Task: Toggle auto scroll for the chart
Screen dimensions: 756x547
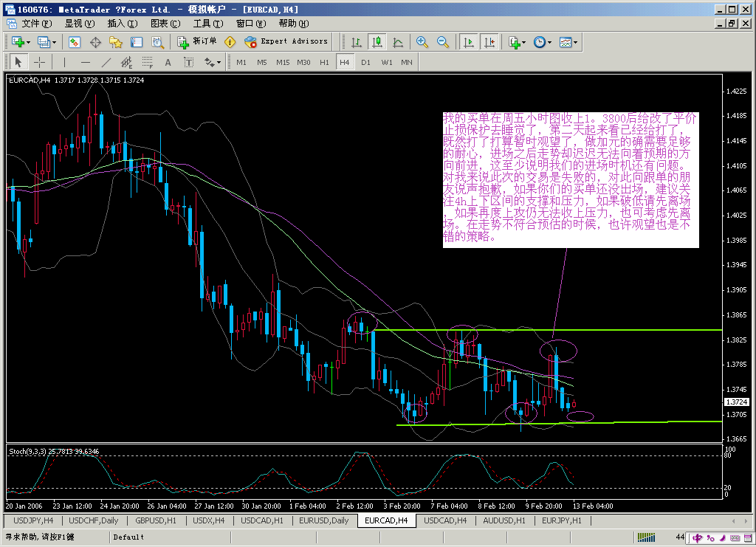Action: coord(469,42)
